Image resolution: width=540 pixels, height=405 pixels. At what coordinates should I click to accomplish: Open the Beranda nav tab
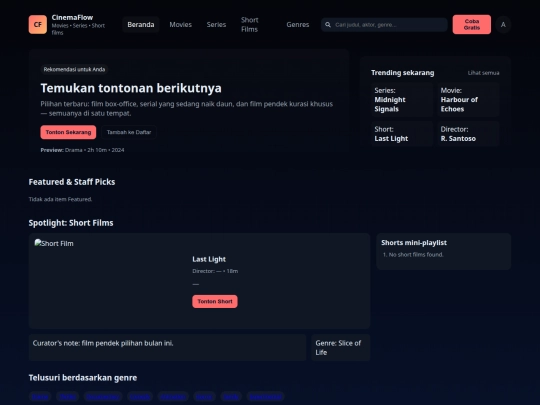[141, 24]
